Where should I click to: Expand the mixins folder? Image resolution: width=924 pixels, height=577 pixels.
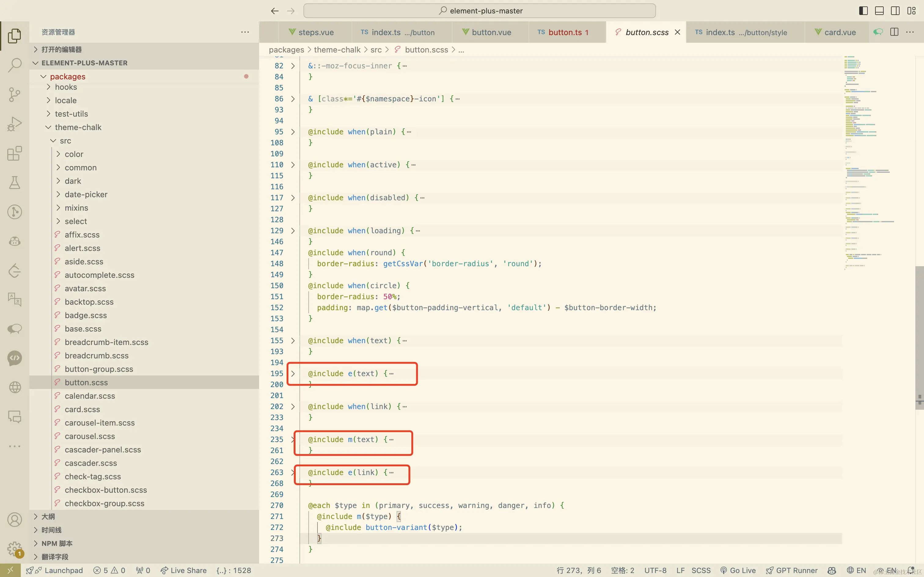[x=76, y=208]
